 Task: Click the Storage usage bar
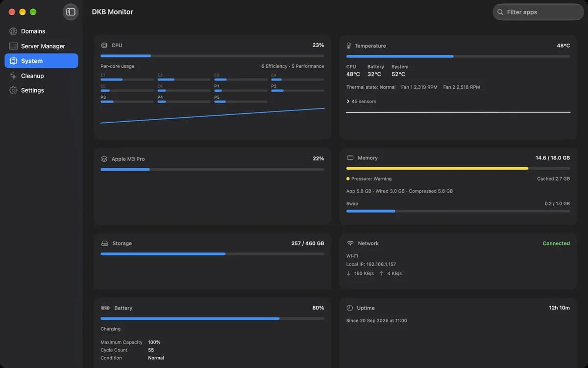click(212, 254)
